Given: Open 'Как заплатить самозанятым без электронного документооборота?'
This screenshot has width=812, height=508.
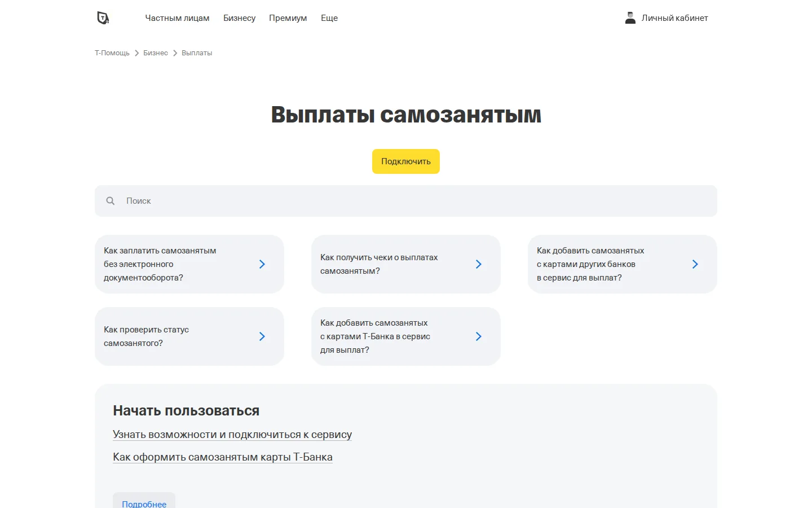Looking at the screenshot, I should click(189, 264).
